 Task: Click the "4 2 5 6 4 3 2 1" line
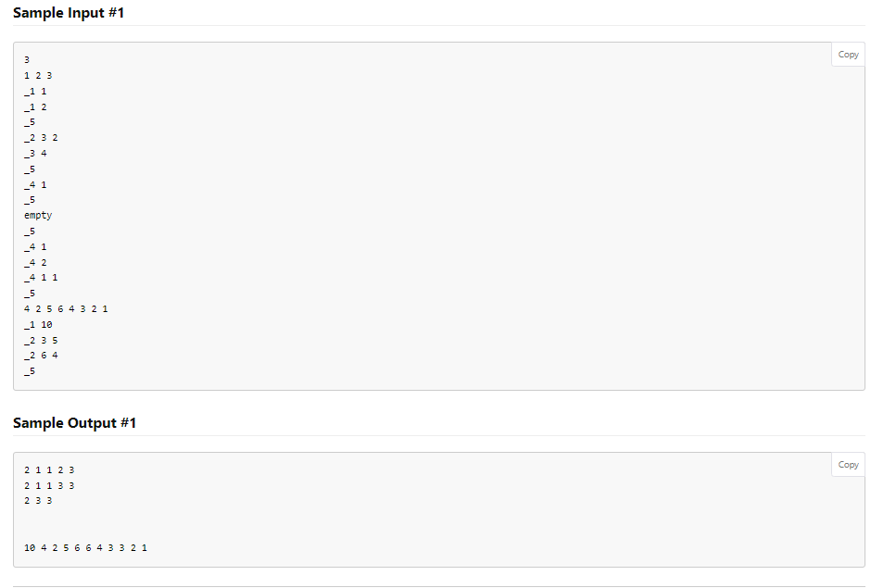pos(65,308)
